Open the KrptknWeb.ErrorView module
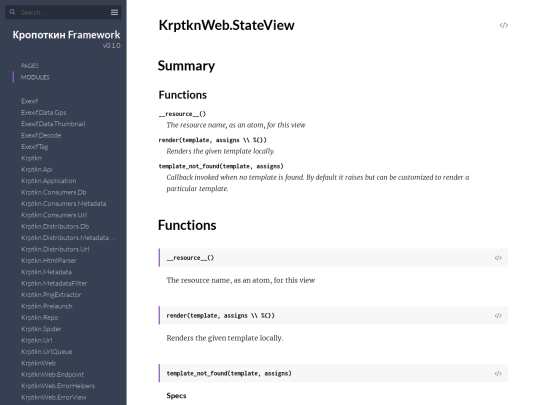Viewport: 540px width, 405px height. pyautogui.click(x=54, y=397)
